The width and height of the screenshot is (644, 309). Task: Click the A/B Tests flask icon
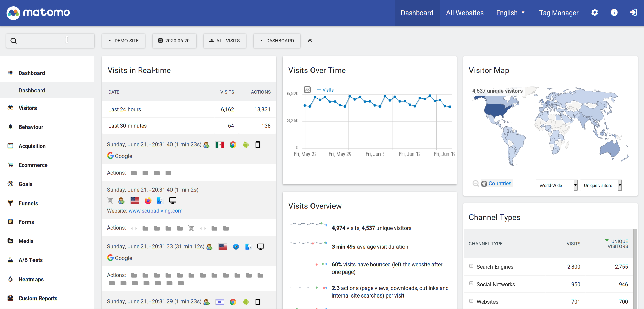(x=10, y=260)
